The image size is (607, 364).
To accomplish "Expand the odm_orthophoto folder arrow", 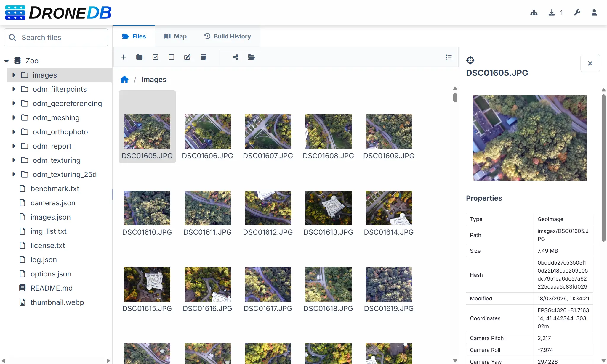I will click(x=14, y=132).
